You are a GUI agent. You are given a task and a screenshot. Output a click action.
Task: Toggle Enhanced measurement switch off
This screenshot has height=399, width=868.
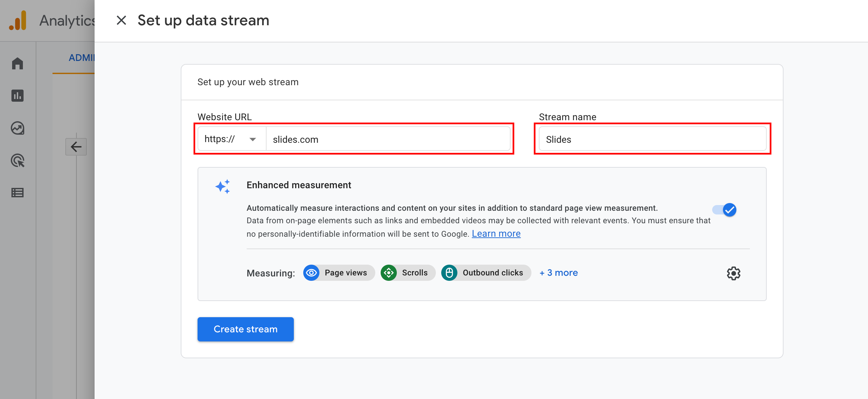coord(725,210)
